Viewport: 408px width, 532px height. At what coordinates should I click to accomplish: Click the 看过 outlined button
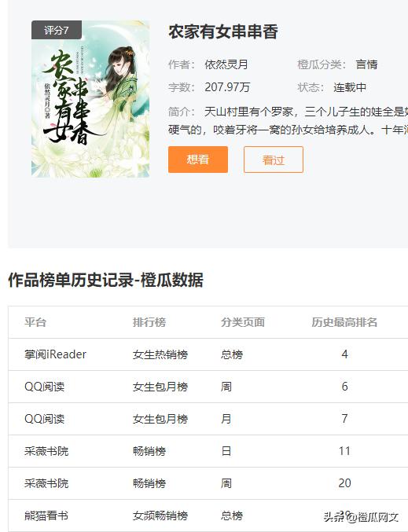274,160
